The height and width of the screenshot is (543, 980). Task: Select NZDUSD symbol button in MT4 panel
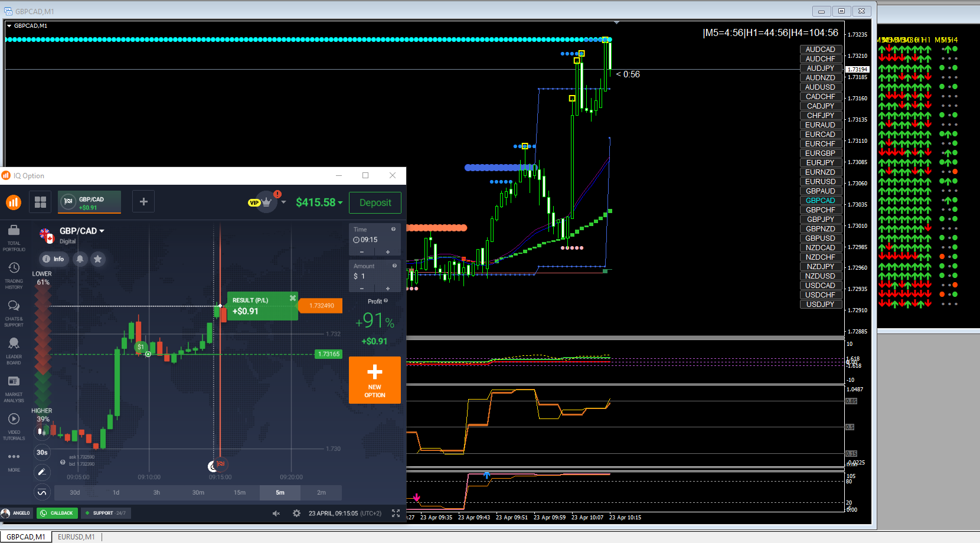(821, 276)
